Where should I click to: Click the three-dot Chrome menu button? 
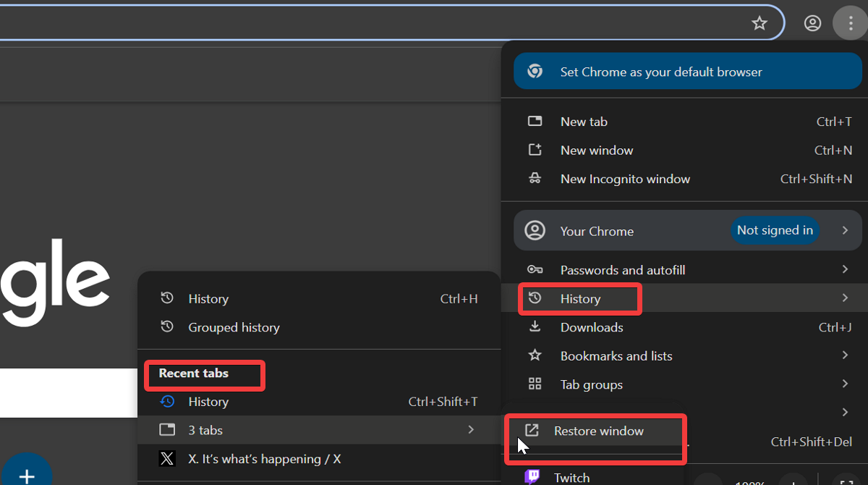(851, 23)
